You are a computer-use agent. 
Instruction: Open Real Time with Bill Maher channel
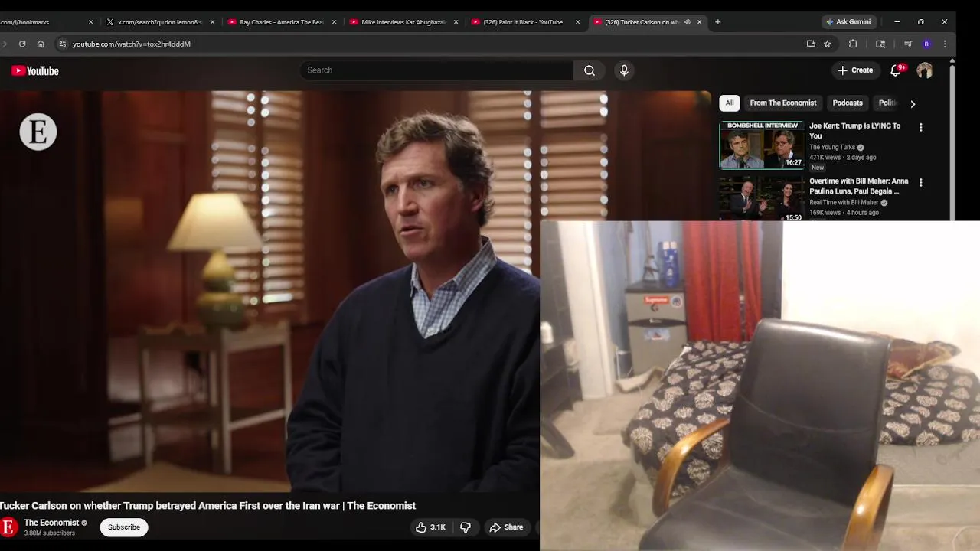844,203
